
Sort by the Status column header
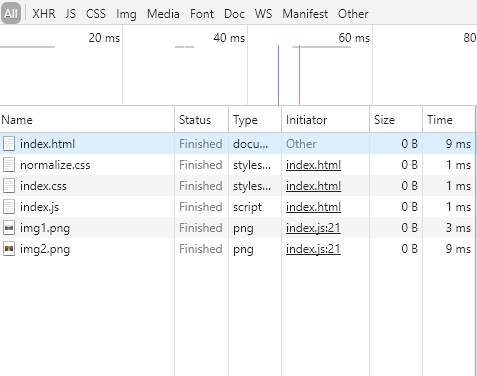(202, 120)
